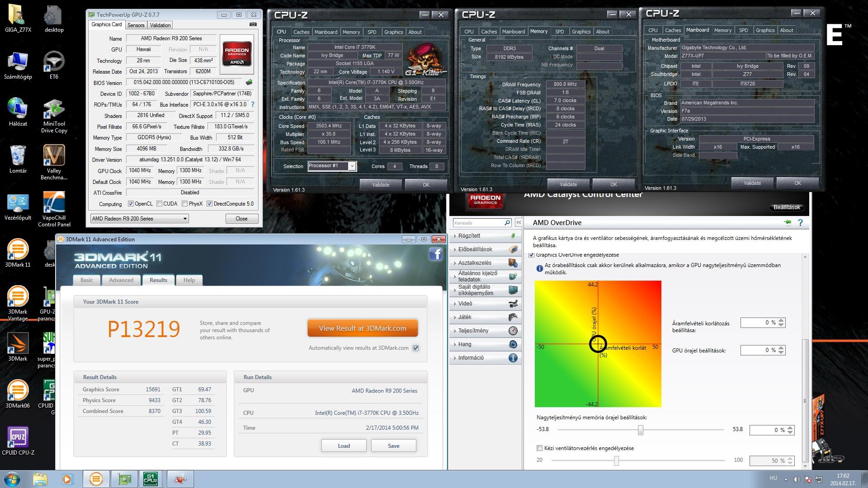Switch to the Sensors tab in GPU-Z
The width and height of the screenshot is (868, 488).
[x=136, y=25]
